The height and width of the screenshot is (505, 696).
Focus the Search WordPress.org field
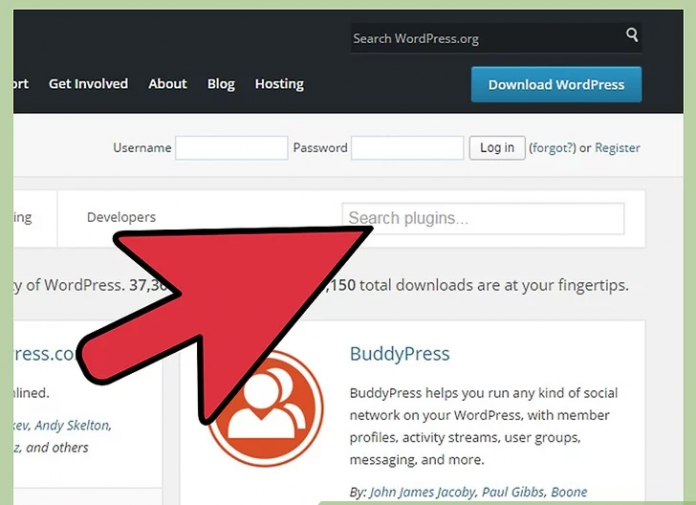[484, 38]
